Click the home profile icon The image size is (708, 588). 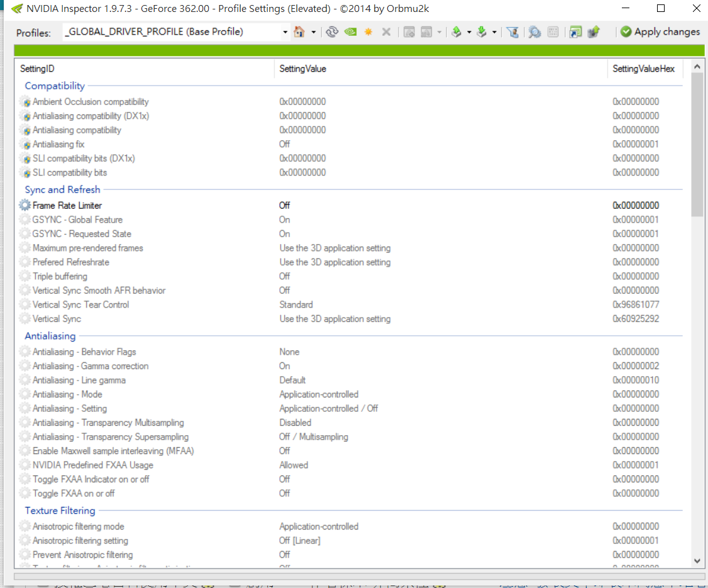pos(299,31)
